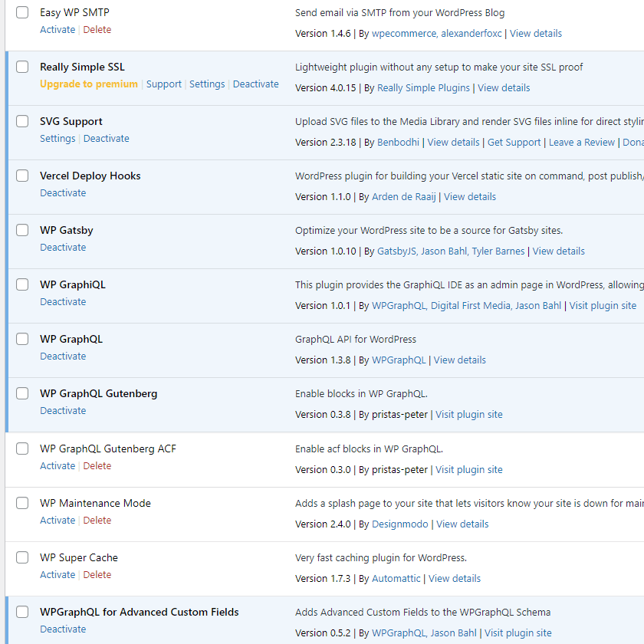Deactivate the WP Gatsby plugin
644x644 pixels.
click(63, 247)
